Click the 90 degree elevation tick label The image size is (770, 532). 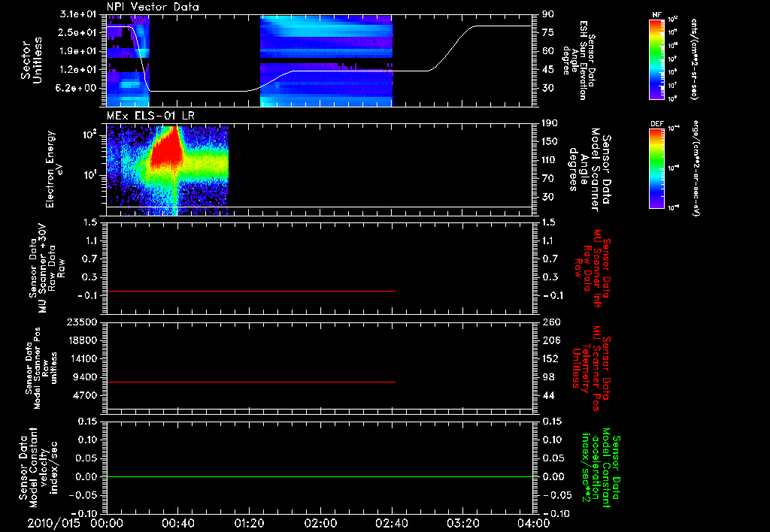[x=548, y=14]
